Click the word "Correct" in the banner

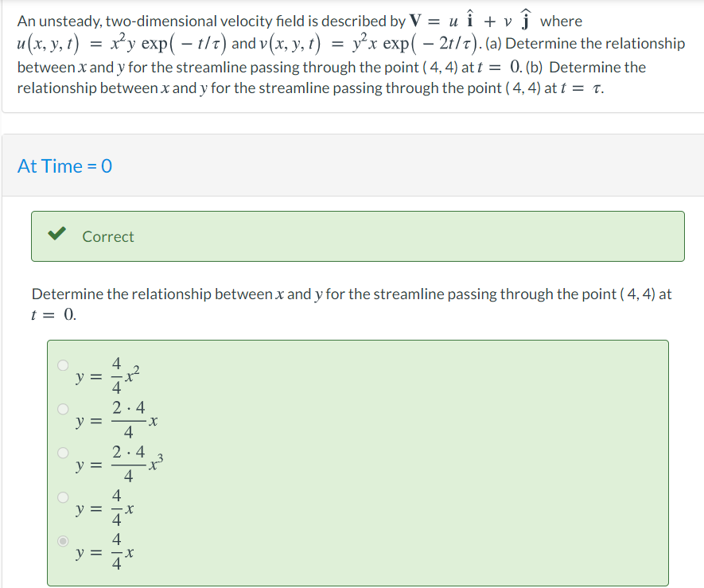point(108,236)
